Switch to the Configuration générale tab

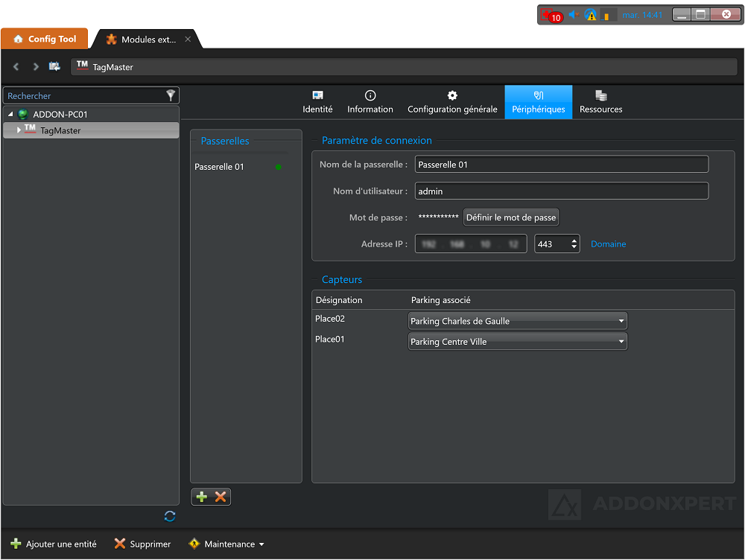click(452, 102)
